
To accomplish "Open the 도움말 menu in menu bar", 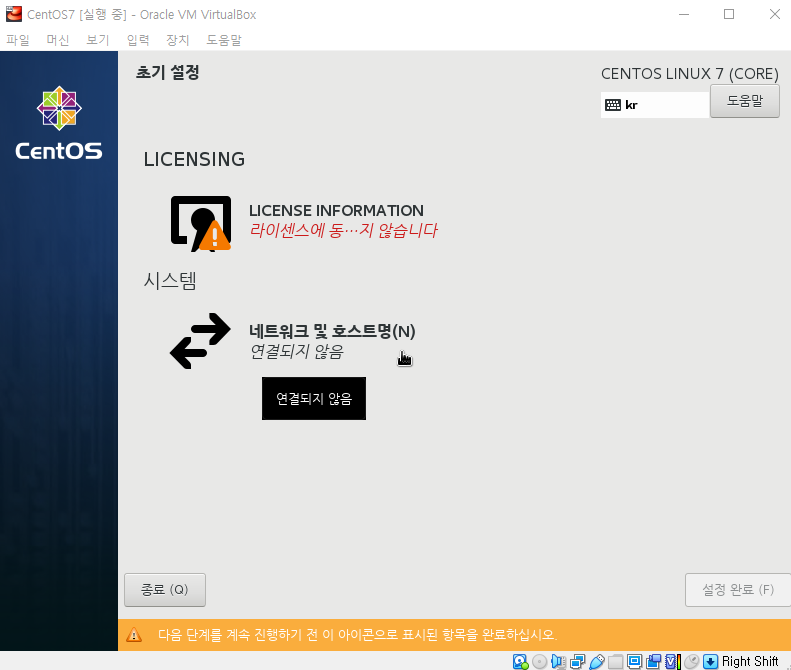I will [224, 40].
